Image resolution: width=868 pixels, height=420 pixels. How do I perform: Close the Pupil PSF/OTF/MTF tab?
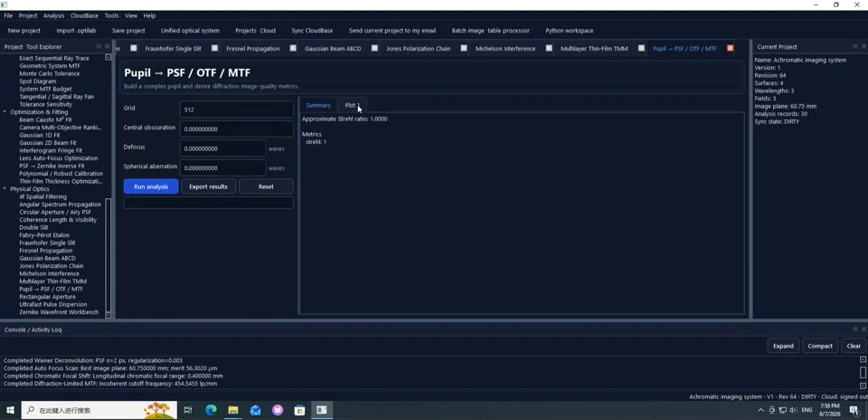pyautogui.click(x=730, y=48)
